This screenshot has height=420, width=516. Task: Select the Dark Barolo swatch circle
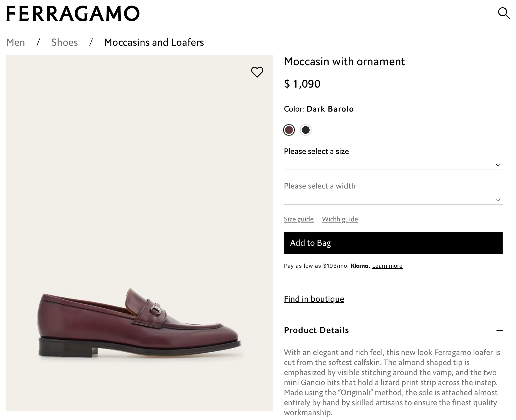click(x=289, y=130)
